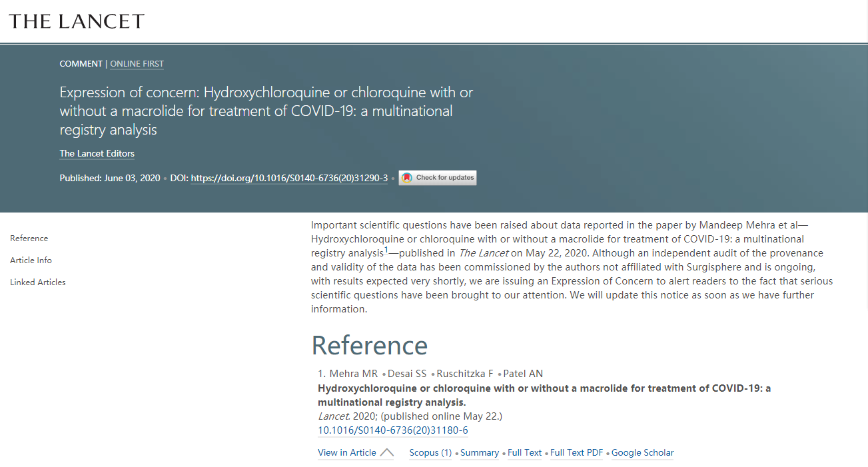
Task: Click The Lancet Editors author link
Action: [x=97, y=154]
